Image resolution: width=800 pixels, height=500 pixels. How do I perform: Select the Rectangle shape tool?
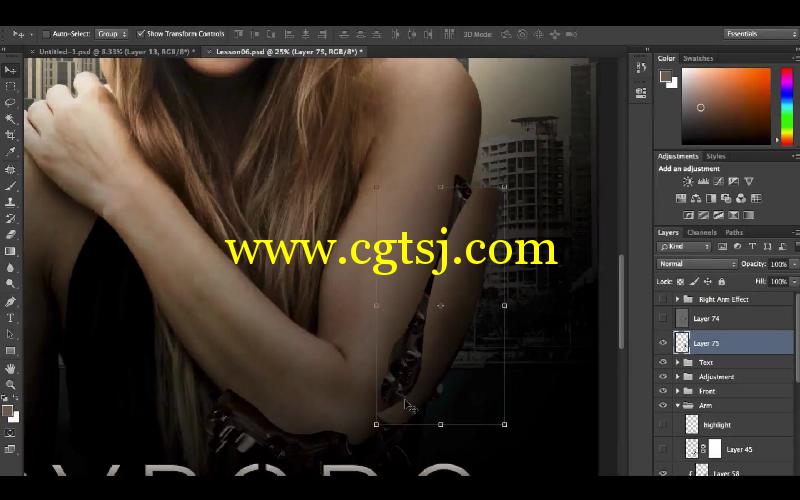click(x=10, y=351)
